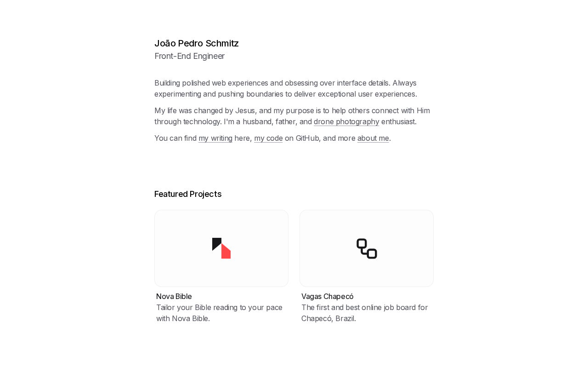
Task: Open the Vagas Chapecó project title
Action: coord(327,297)
